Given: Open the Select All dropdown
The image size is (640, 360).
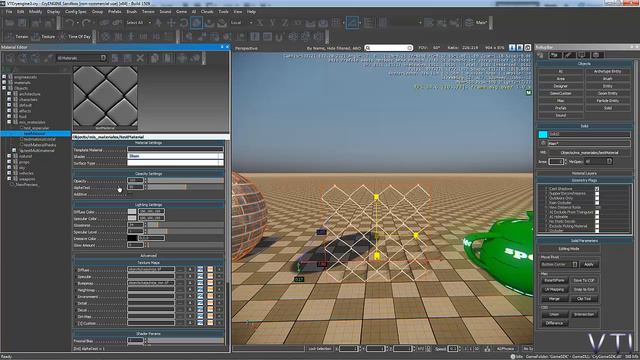Looking at the screenshot, I should pos(138,23).
